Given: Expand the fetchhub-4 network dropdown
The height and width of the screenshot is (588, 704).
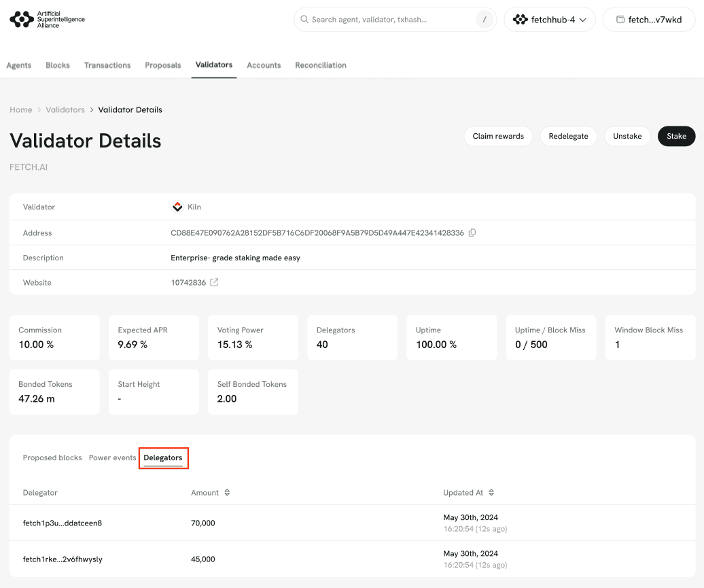Looking at the screenshot, I should (x=582, y=20).
